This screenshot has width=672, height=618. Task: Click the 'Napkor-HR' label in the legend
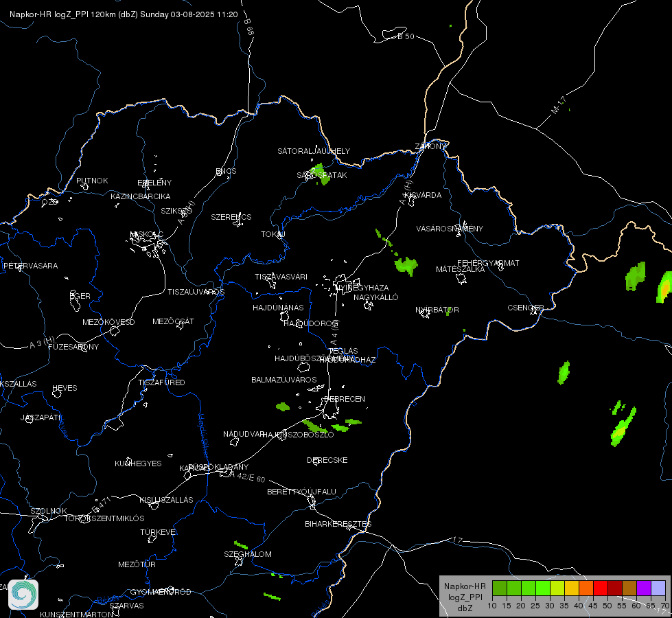click(465, 586)
